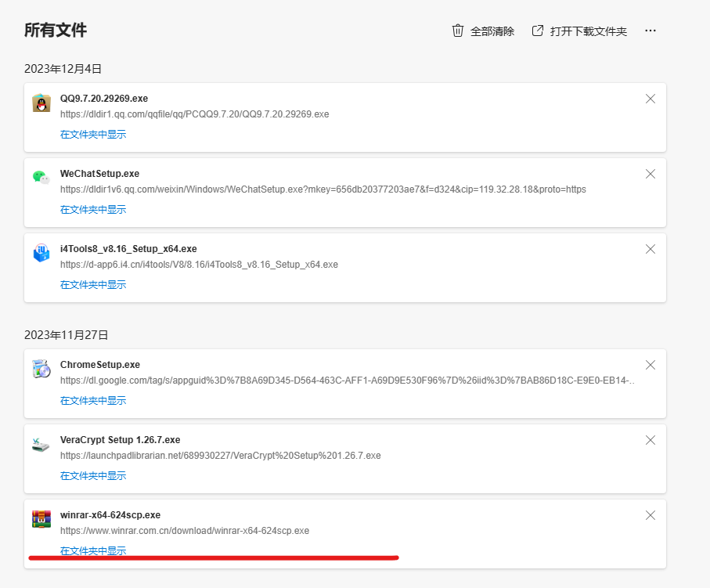This screenshot has width=710, height=588.
Task: Click the dl.google.com download URL
Action: (348, 381)
